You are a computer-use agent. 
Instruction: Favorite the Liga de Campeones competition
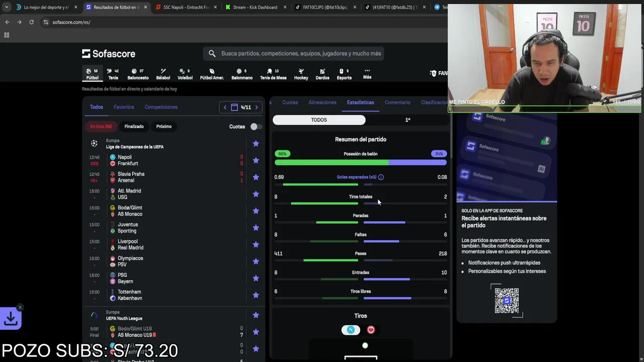(256, 144)
